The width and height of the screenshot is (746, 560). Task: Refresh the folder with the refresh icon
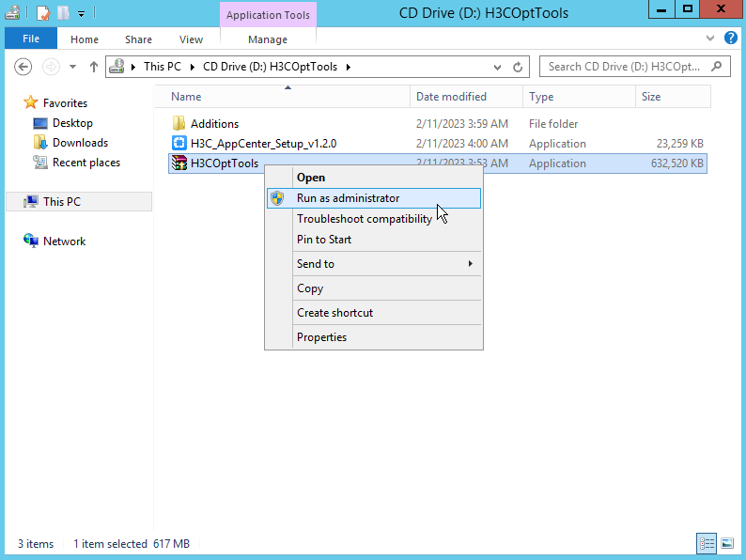tap(518, 67)
